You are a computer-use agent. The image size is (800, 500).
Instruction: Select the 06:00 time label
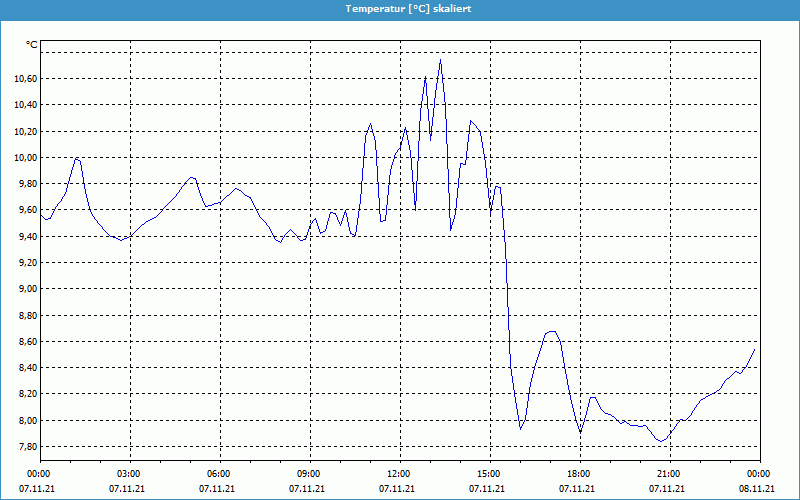(x=220, y=473)
